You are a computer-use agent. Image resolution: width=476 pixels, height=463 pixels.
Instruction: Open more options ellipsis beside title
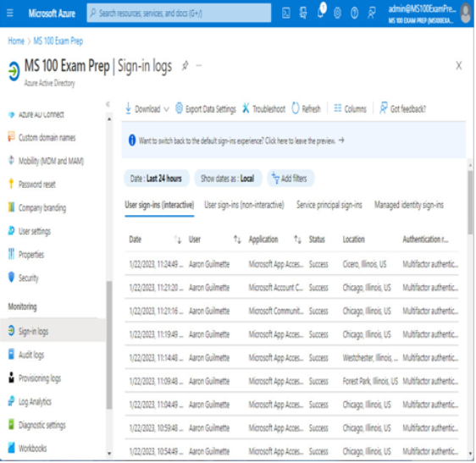pos(199,65)
